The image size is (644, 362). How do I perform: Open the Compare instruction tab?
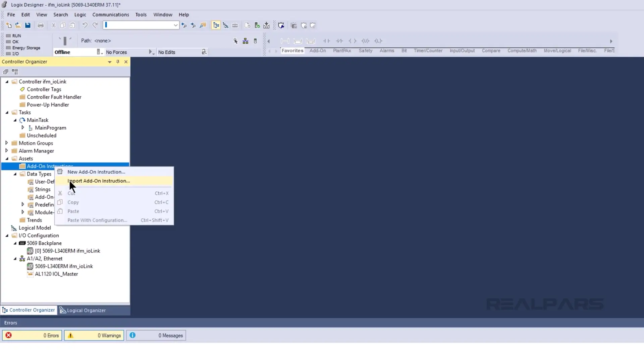(x=491, y=51)
